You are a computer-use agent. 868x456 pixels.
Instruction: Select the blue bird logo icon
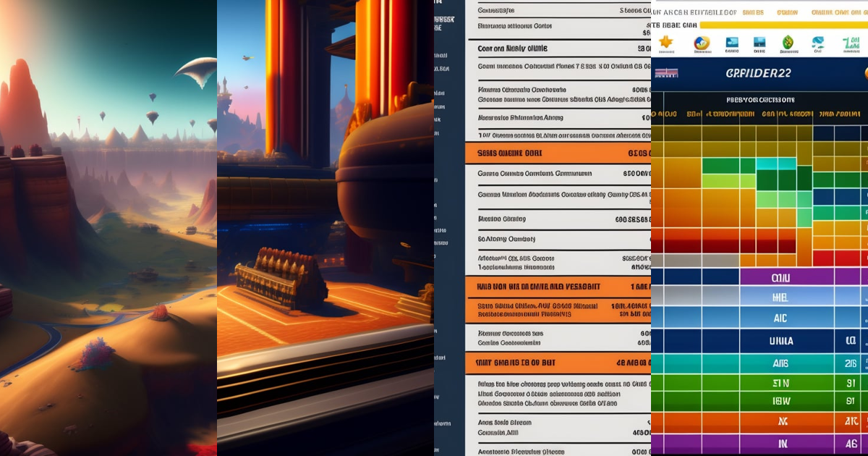point(818,42)
